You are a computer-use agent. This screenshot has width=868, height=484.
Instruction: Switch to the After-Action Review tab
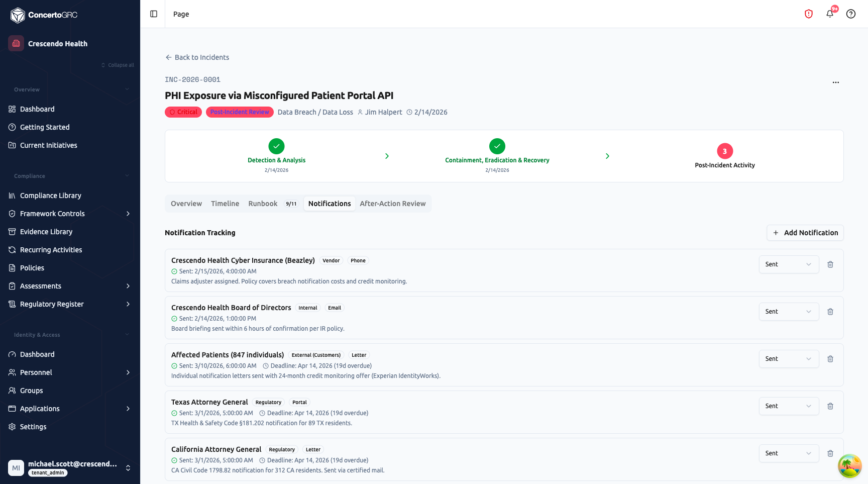[x=393, y=204]
